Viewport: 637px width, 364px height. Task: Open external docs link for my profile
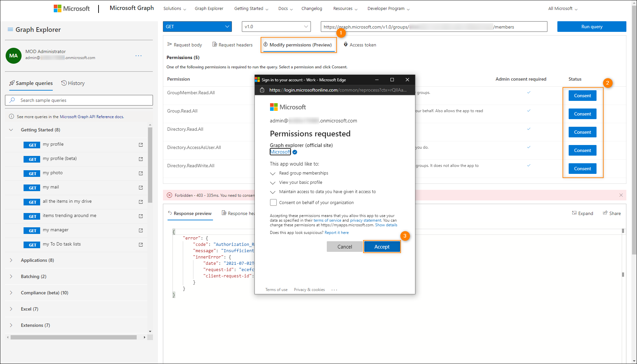(141, 145)
